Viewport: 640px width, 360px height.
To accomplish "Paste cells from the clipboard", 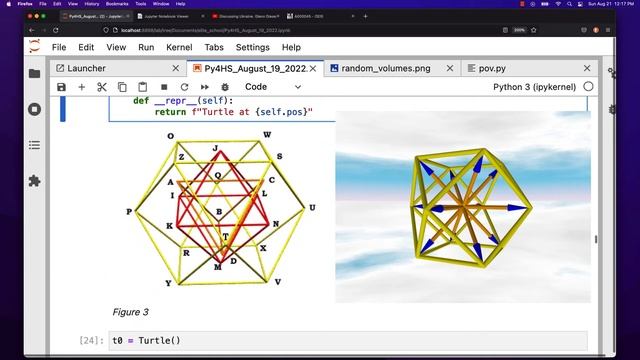I will [142, 87].
